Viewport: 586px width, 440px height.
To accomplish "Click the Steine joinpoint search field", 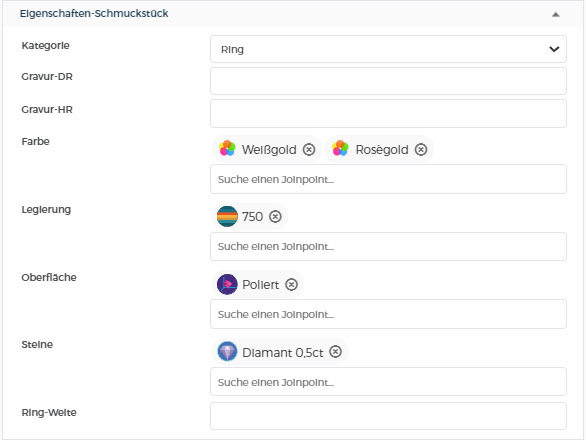I will click(x=388, y=382).
